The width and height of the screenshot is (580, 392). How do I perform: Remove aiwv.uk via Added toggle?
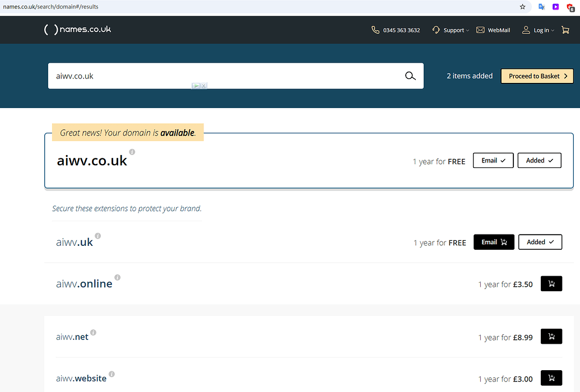coord(540,242)
